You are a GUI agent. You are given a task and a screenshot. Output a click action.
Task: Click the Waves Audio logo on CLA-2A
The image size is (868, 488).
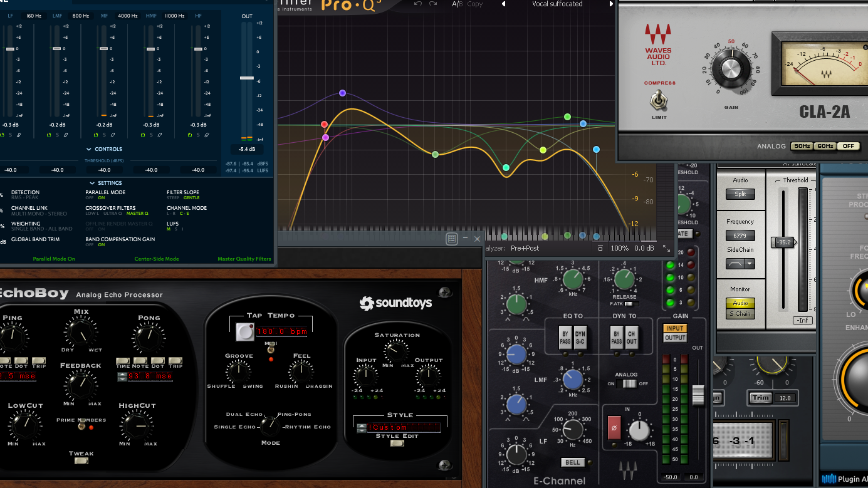[658, 45]
